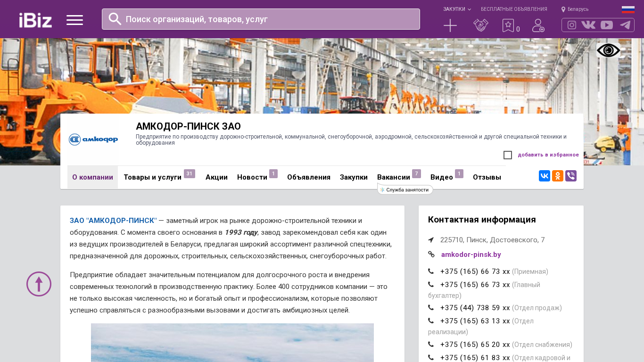Click the scroll-to-top arrow button

39,284
